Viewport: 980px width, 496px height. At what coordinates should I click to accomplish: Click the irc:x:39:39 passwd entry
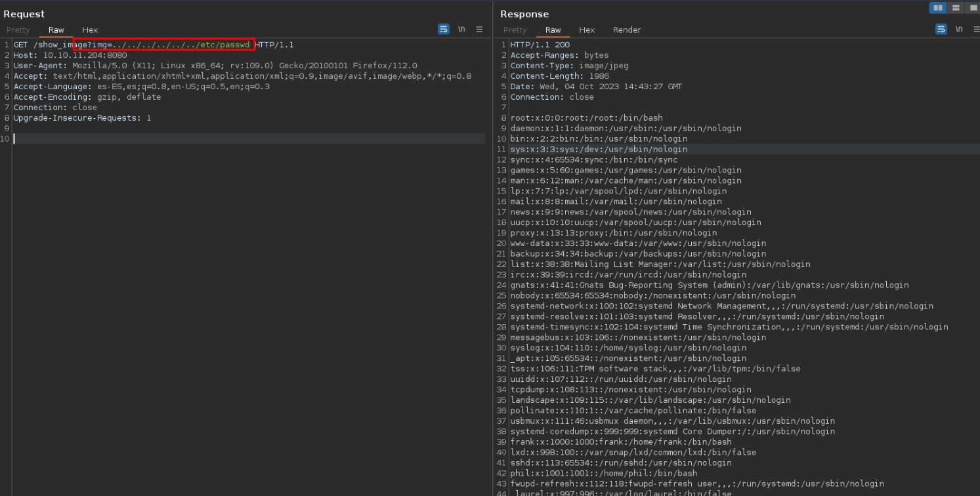coord(628,276)
